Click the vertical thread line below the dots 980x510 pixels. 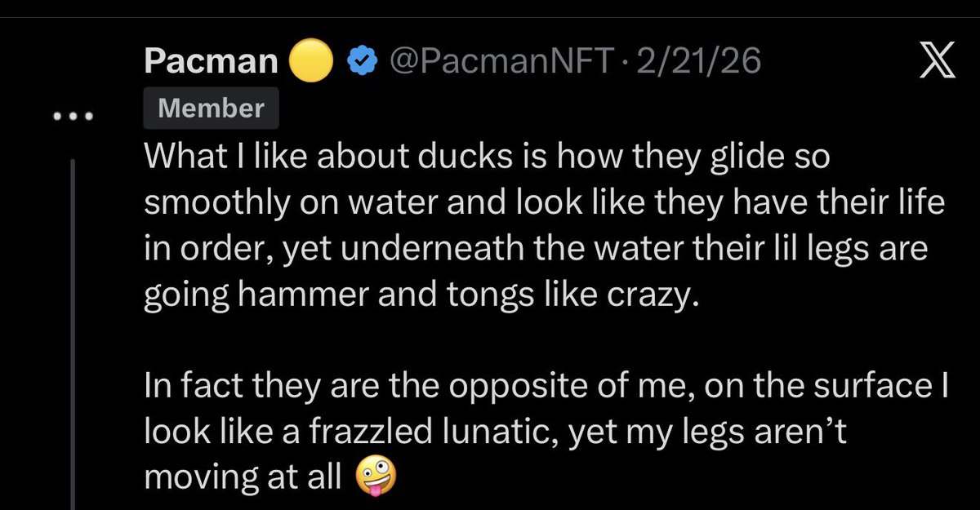(73, 326)
